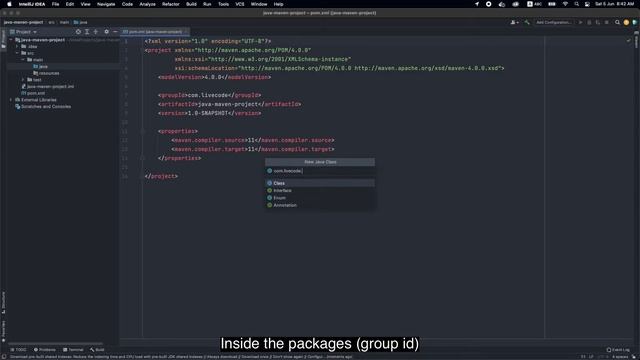Click the Structure vertical side tab
Viewport: 640px width, 360px height.
tap(3, 302)
